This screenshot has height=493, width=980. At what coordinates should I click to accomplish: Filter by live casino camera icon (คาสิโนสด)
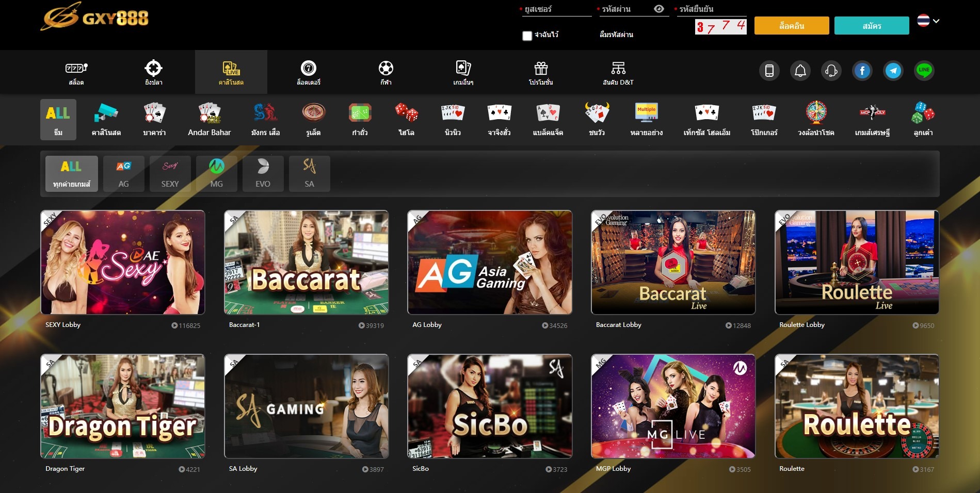click(x=106, y=120)
